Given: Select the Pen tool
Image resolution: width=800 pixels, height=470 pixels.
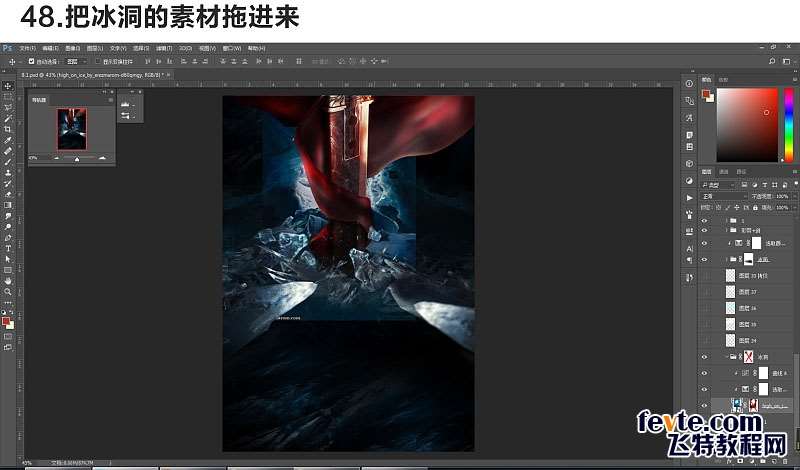Looking at the screenshot, I should pos(8,237).
